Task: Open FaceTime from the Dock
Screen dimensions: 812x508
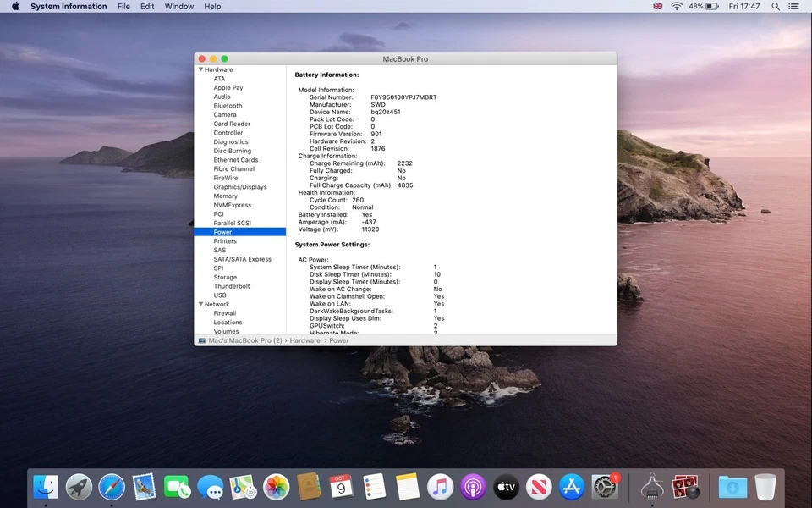Action: pyautogui.click(x=177, y=488)
